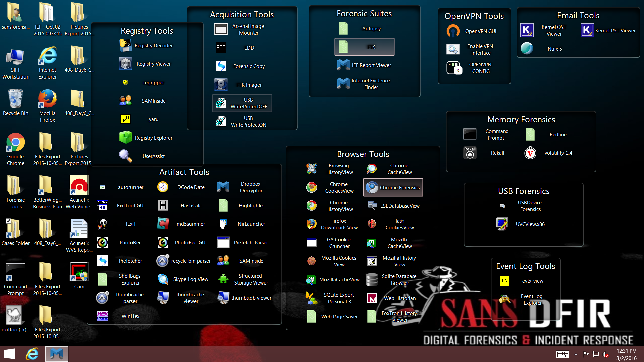Open the HashCalc icon
The width and height of the screenshot is (644, 362).
pos(163,205)
